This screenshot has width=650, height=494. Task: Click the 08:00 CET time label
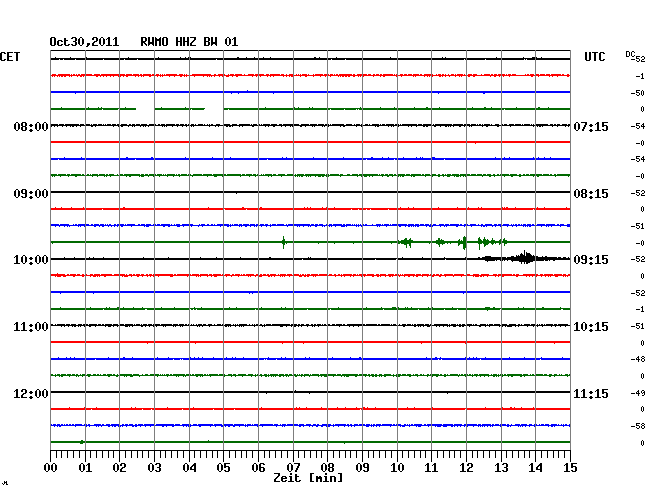[31, 126]
